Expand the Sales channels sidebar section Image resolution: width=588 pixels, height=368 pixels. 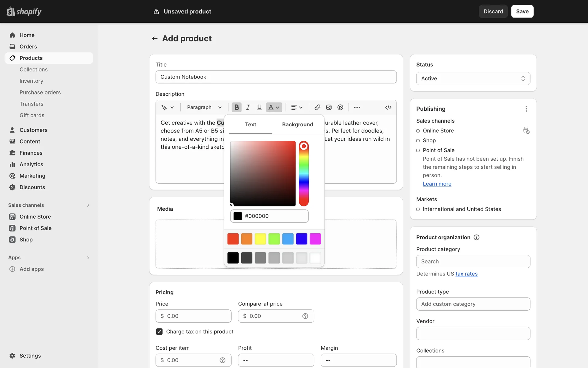click(x=88, y=205)
